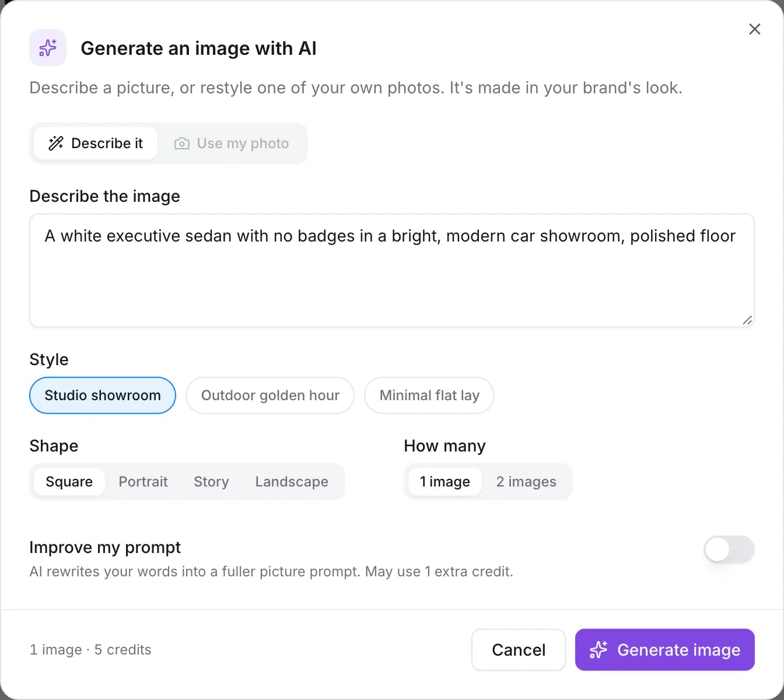Click the 'How many' section label

click(x=445, y=446)
